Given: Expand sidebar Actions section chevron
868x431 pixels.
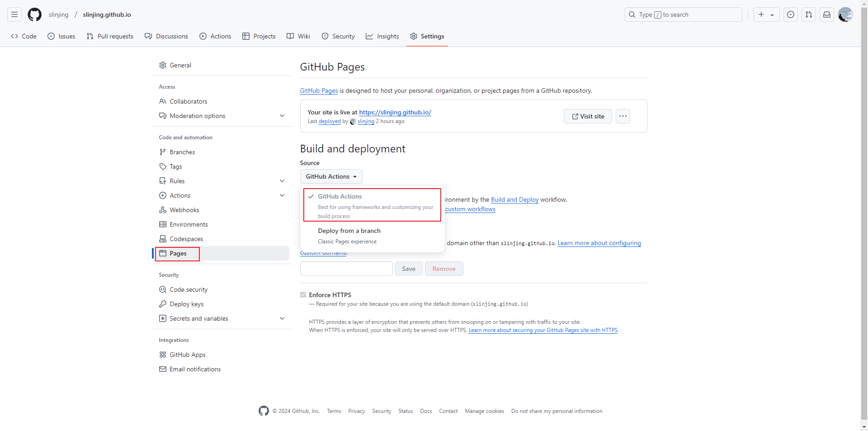Looking at the screenshot, I should (282, 195).
